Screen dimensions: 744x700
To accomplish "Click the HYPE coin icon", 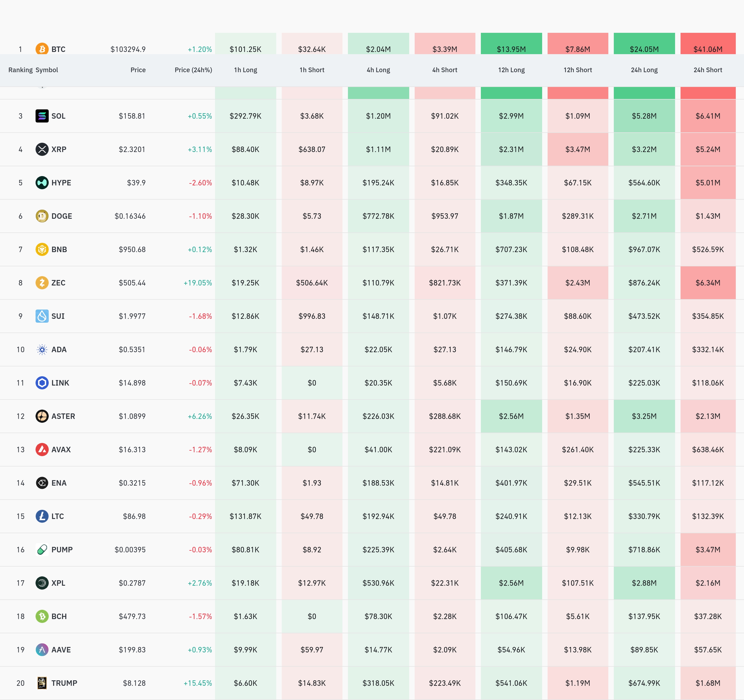I will coord(42,183).
